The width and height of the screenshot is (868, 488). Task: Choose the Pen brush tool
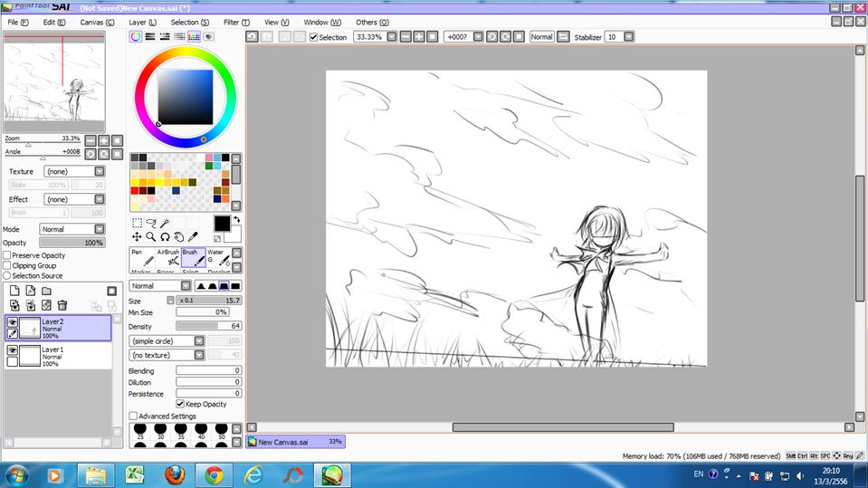point(142,257)
